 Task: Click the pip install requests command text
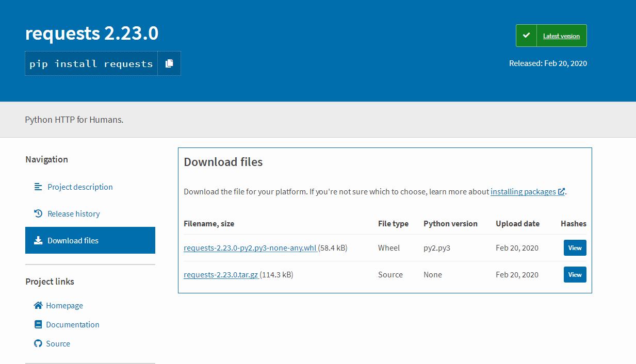pos(91,63)
